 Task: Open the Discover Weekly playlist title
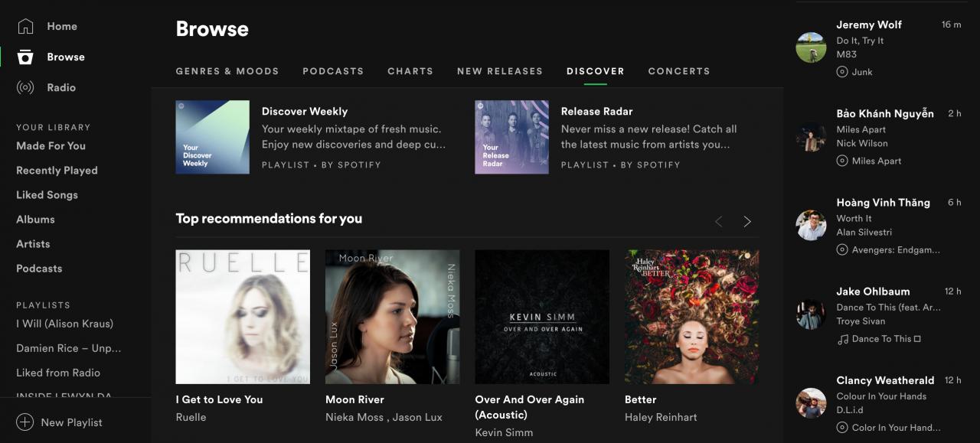305,112
